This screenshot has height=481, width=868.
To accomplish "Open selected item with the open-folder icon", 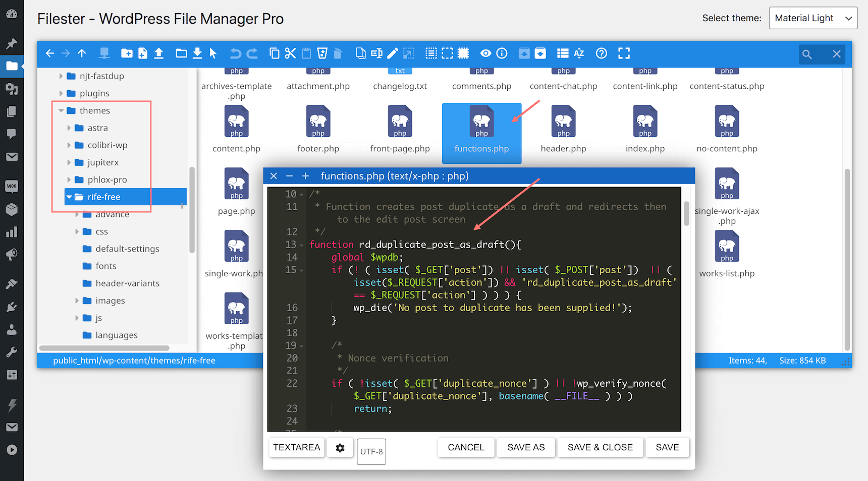I will (x=181, y=53).
